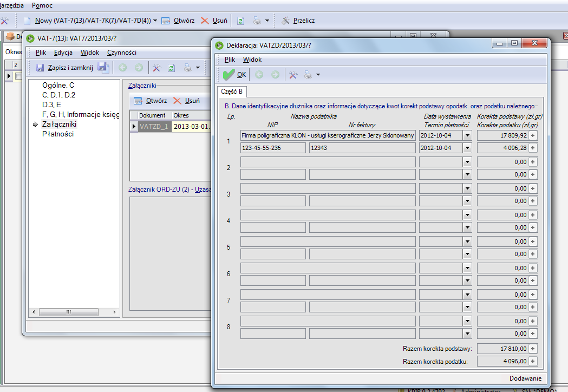Viewport: 568px width, 392px height.
Task: Click printer icon in main toolbar
Action: point(257,21)
